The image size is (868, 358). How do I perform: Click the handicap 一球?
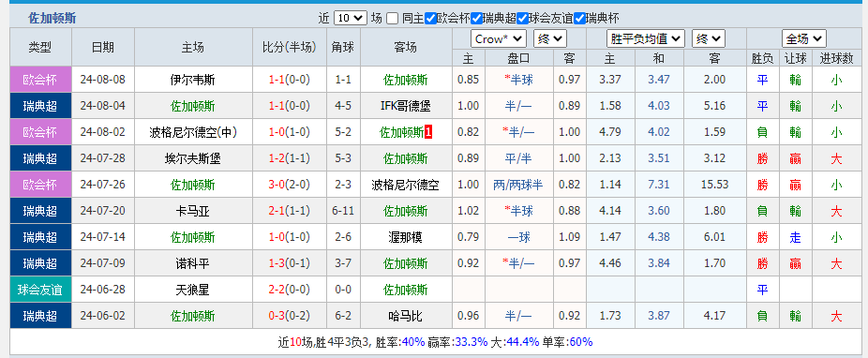(518, 237)
